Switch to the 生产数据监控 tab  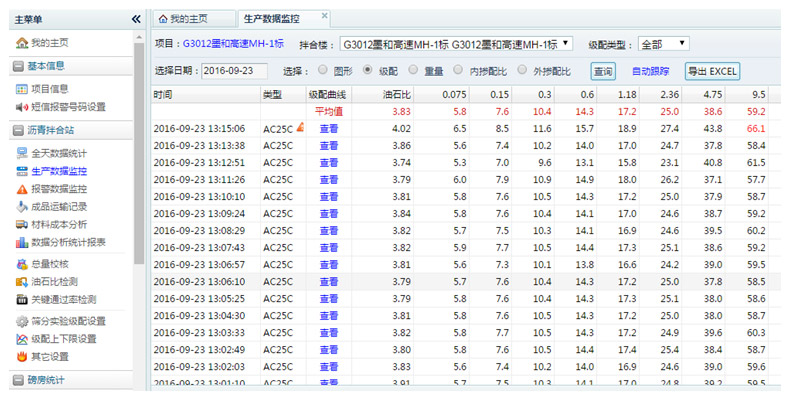coord(283,19)
